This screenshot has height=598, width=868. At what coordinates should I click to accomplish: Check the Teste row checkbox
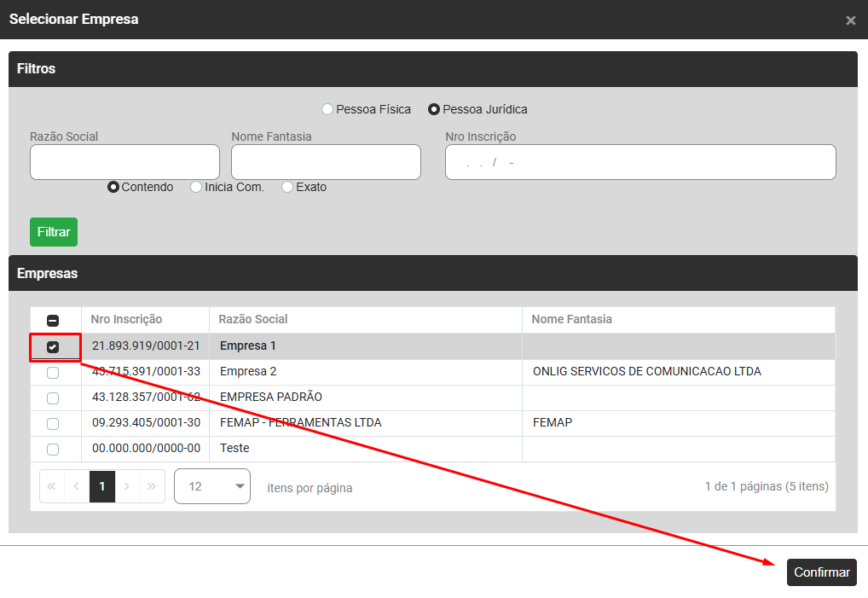click(53, 450)
